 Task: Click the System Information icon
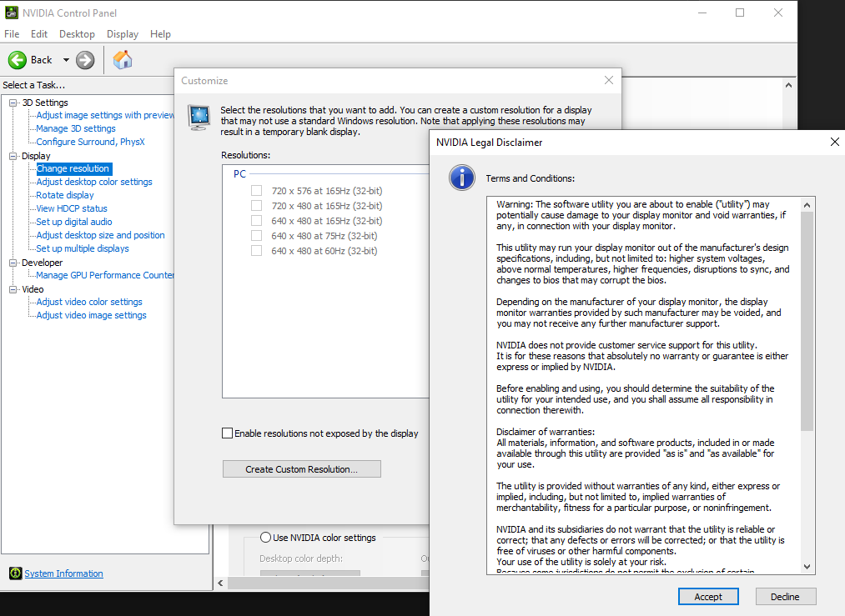16,573
